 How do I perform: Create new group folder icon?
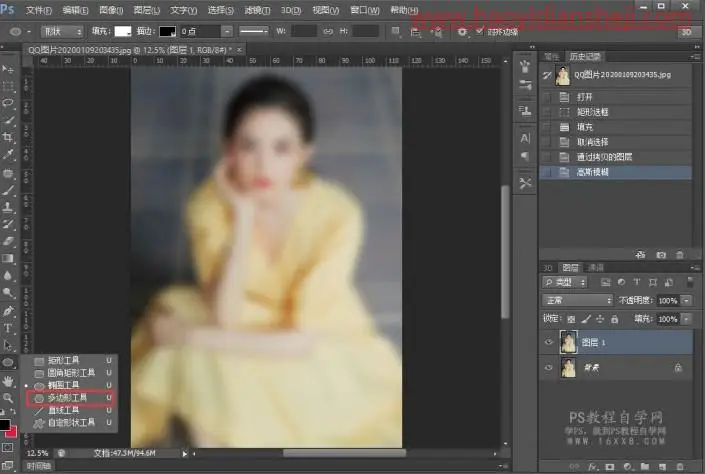click(x=645, y=467)
